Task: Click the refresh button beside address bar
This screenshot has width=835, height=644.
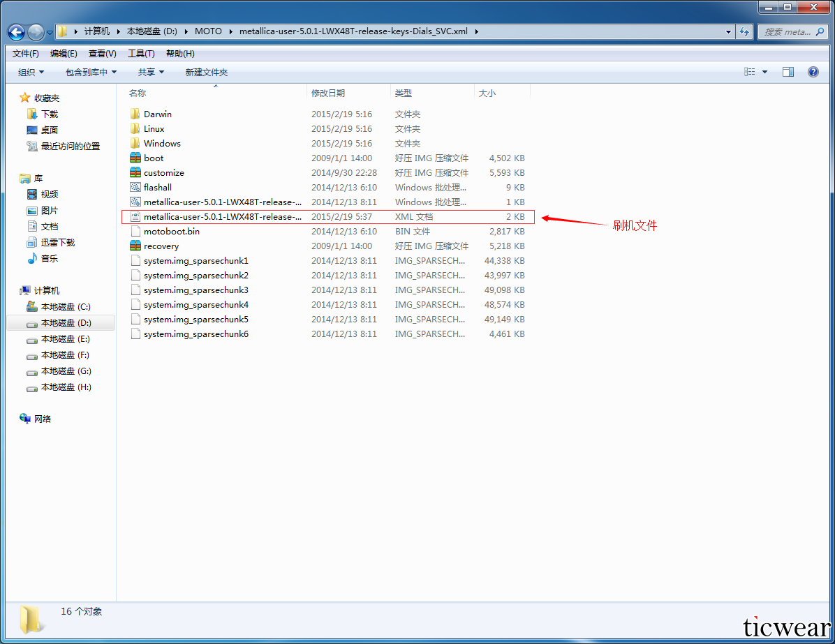Action: (x=744, y=32)
